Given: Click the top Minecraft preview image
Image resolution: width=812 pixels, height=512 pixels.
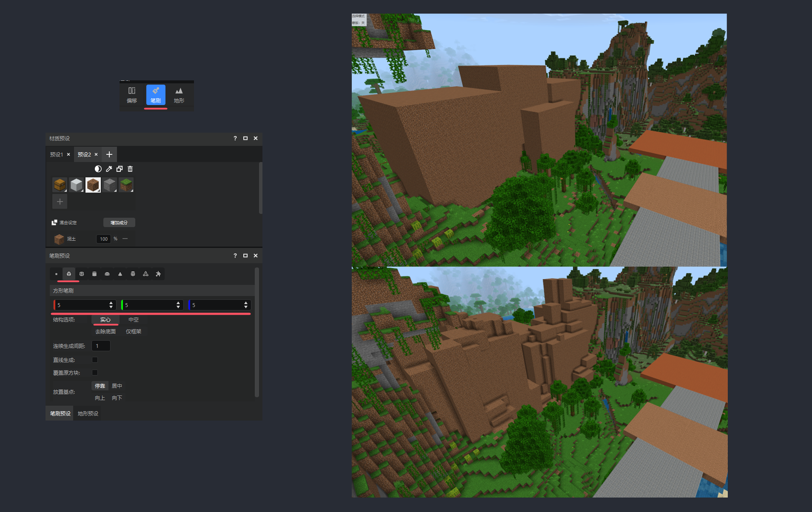Looking at the screenshot, I should pyautogui.click(x=539, y=140).
